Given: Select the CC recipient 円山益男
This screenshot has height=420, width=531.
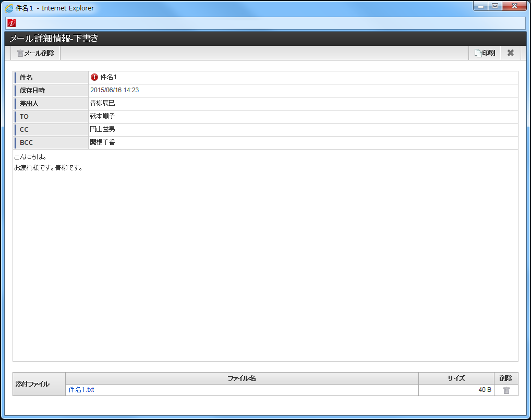Looking at the screenshot, I should (102, 129).
